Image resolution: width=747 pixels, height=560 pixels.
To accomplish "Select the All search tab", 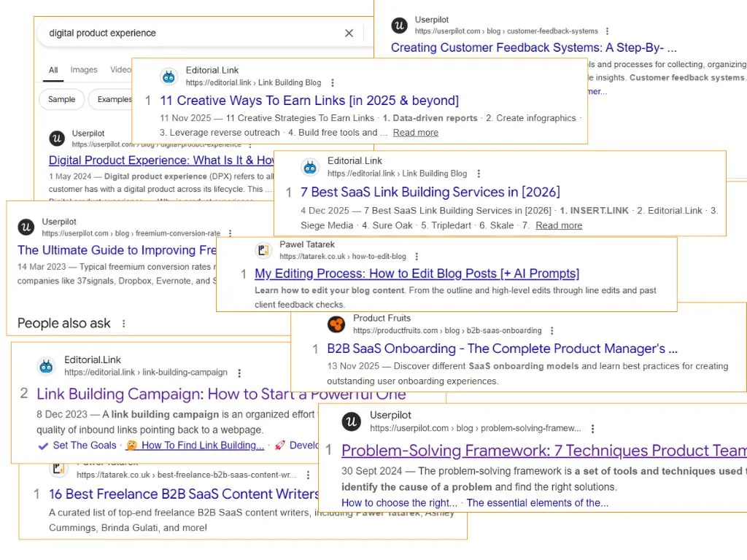I will pos(53,70).
